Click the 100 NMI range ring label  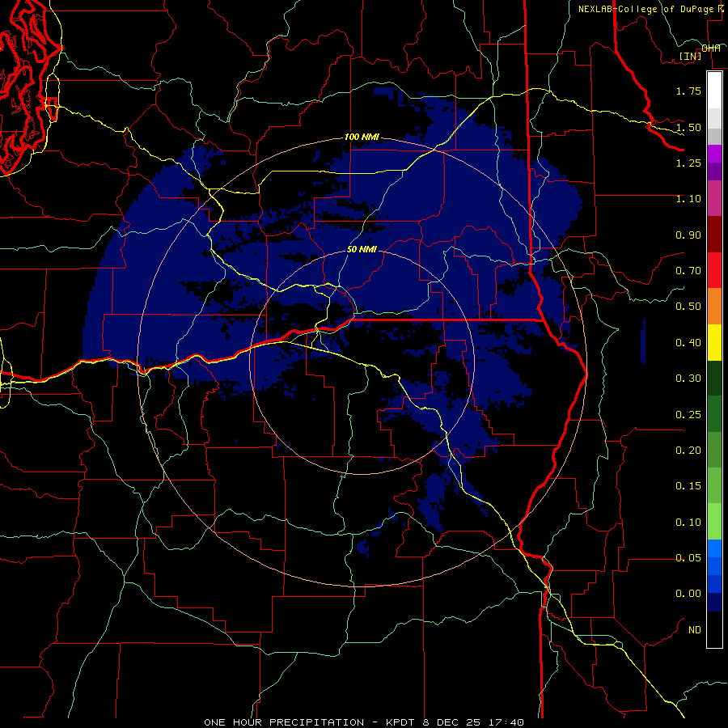[x=362, y=137]
